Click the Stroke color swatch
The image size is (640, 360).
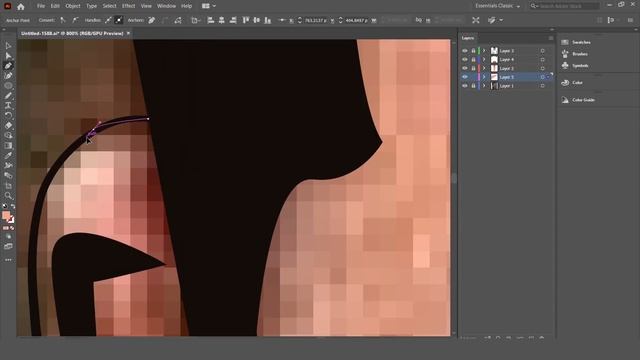11,220
